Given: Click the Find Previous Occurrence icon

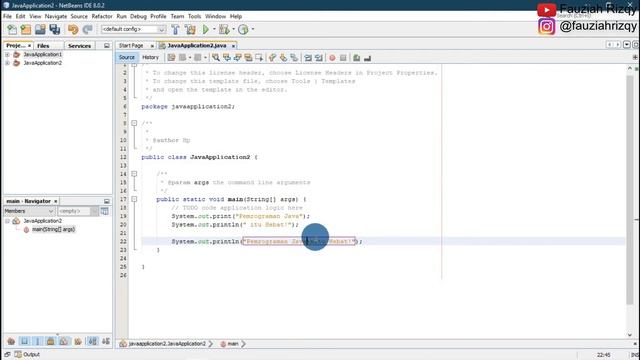Looking at the screenshot, I should [227, 58].
